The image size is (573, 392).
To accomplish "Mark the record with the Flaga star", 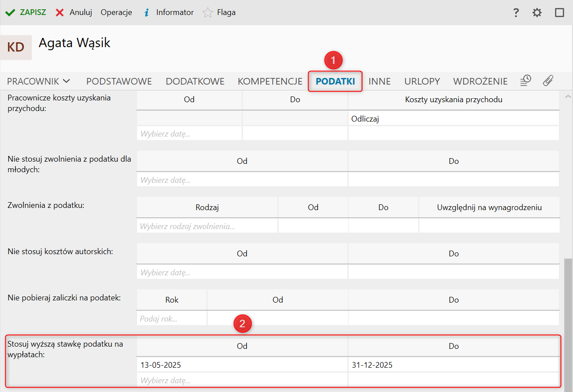I will [219, 12].
